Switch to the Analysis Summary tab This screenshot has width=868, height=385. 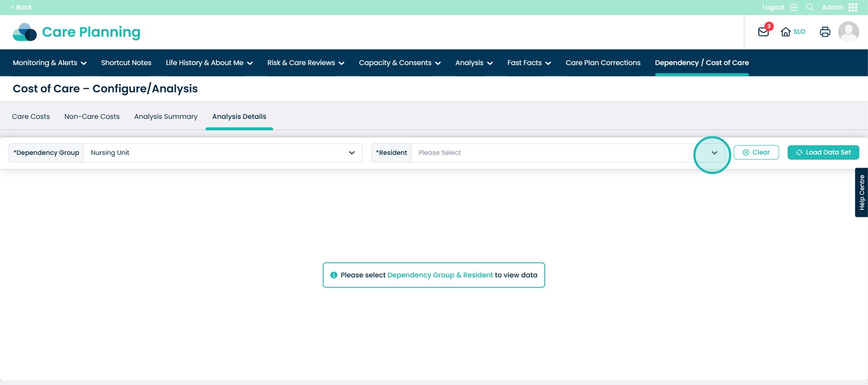pos(165,117)
